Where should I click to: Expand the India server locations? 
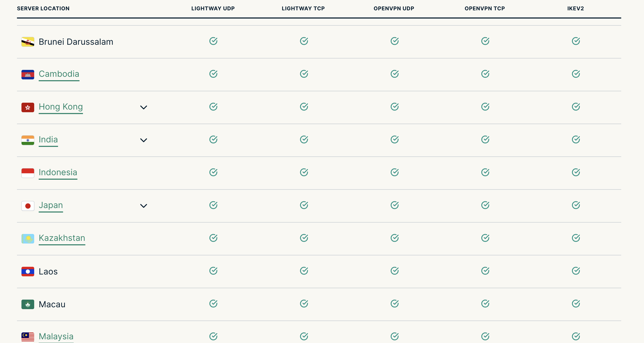click(144, 140)
